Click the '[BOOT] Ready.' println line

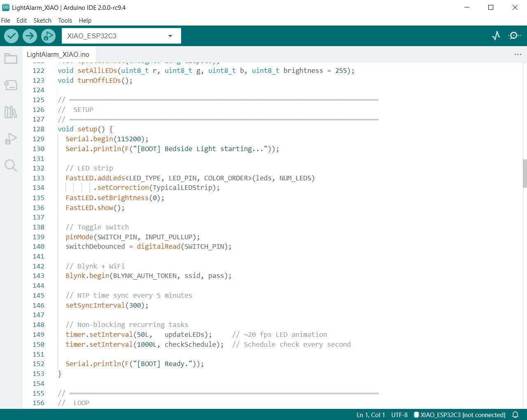tap(135, 364)
